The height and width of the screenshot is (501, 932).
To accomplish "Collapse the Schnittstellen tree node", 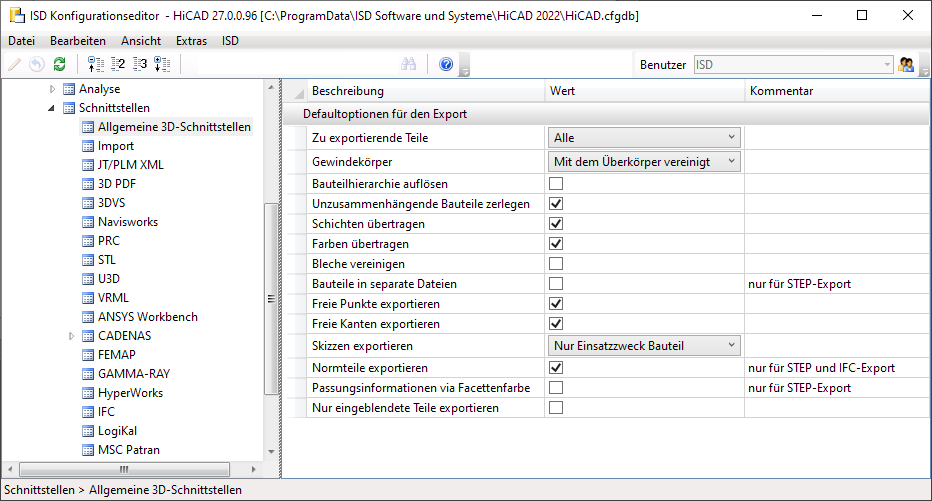I will (52, 108).
